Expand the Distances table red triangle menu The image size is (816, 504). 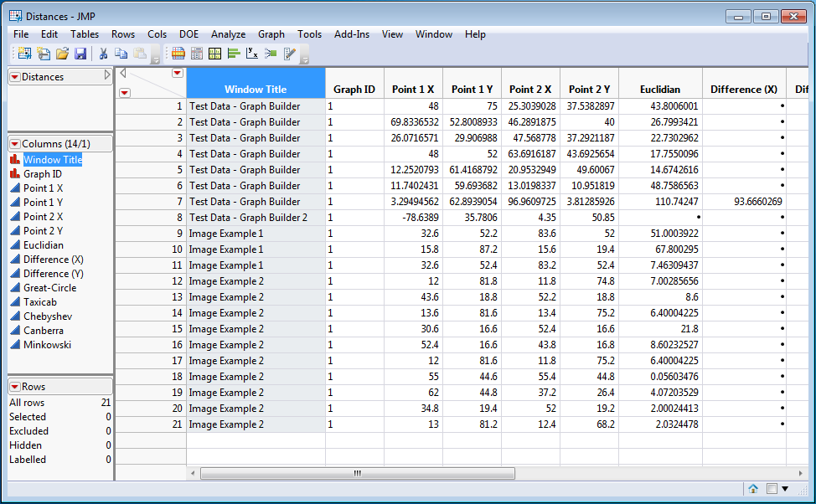pos(15,77)
